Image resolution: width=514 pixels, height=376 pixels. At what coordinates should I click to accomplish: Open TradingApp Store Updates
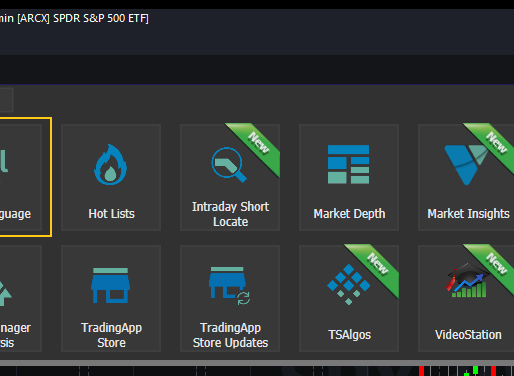click(x=230, y=298)
